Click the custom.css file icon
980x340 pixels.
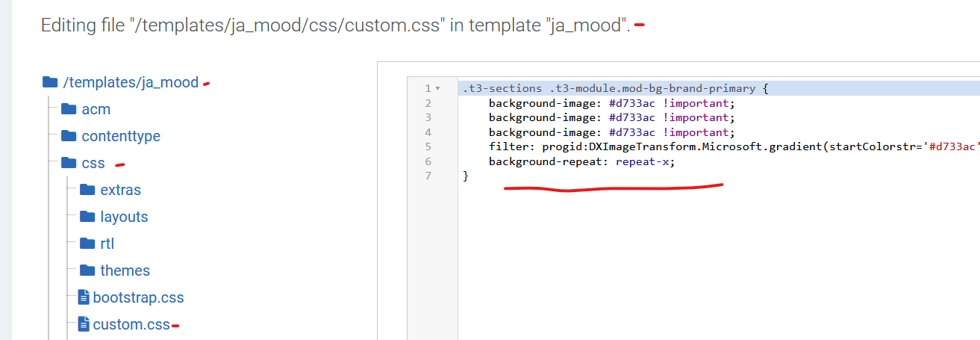(x=84, y=324)
